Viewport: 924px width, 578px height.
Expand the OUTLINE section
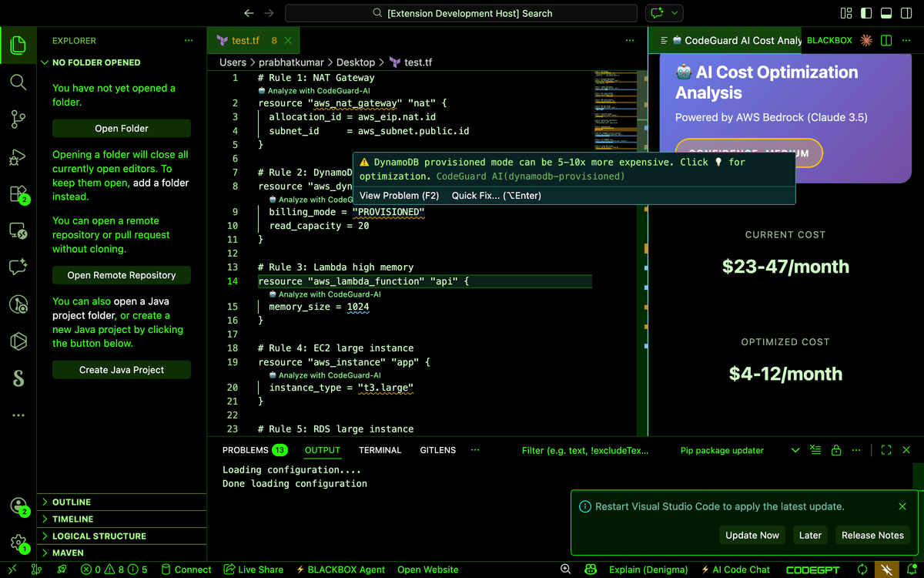click(x=122, y=502)
